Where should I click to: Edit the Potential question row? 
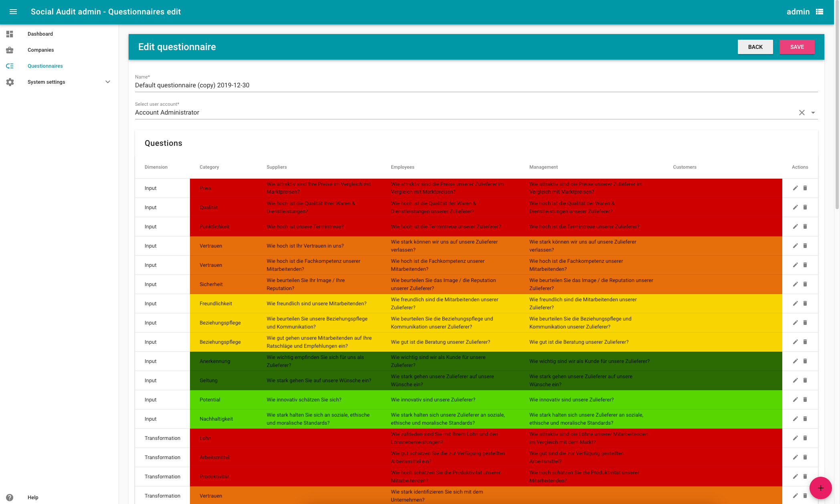tap(795, 399)
